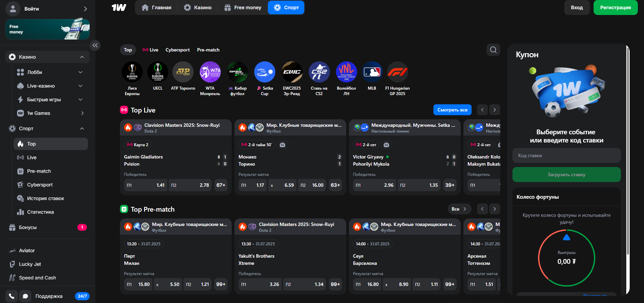This screenshot has width=644, height=303.
Task: Click the 24/7 Поддержка label
Action: [82, 296]
